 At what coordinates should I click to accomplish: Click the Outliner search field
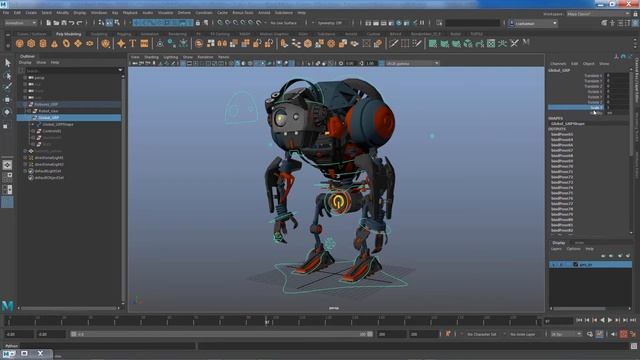pos(71,71)
